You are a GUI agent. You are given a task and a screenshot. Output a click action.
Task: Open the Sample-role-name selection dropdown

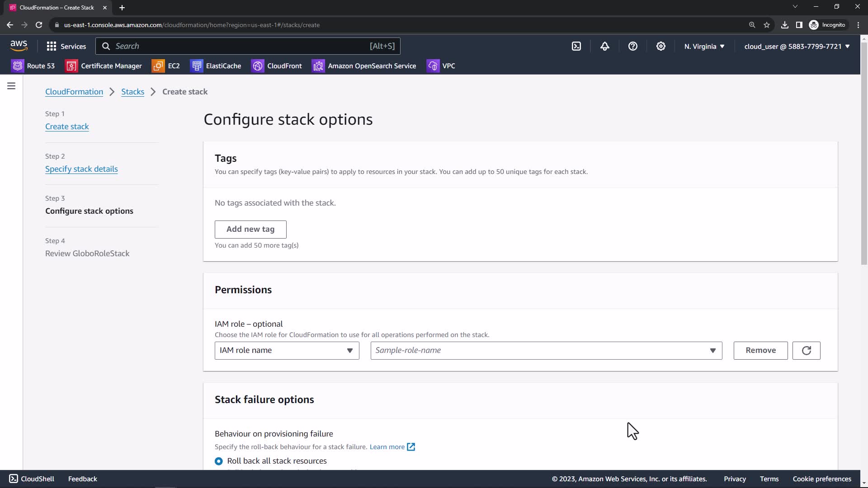546,351
